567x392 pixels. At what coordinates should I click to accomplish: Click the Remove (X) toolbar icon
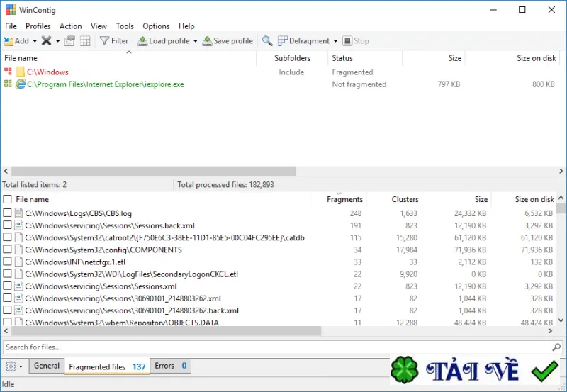(x=46, y=41)
